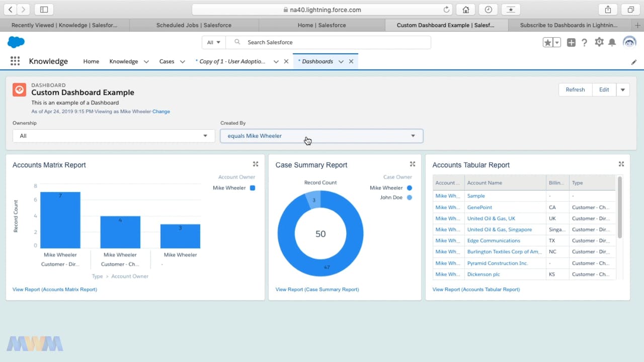Open the Notifications bell icon
Viewport: 644px width, 362px height.
pos(612,42)
